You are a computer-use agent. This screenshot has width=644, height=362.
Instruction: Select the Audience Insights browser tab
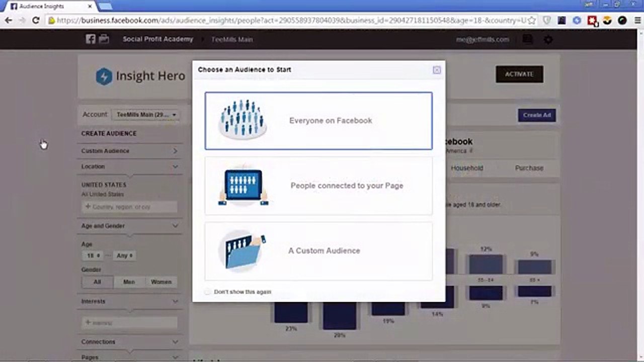click(x=50, y=7)
